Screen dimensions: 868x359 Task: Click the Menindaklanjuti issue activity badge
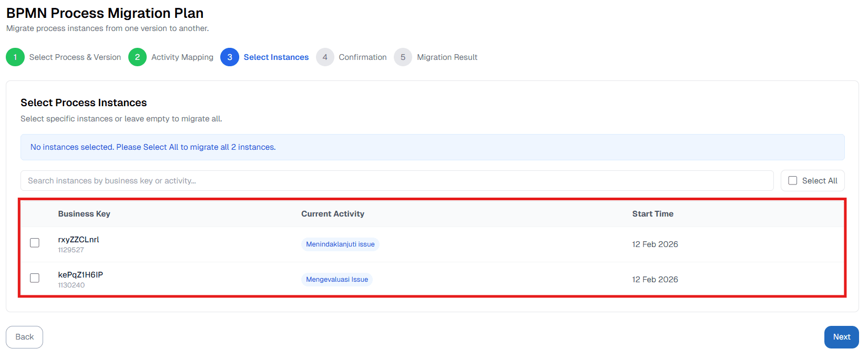click(x=340, y=244)
